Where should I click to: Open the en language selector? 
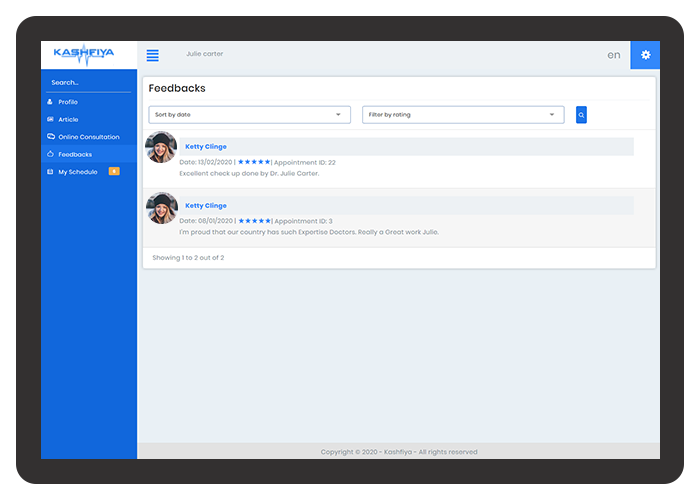tap(613, 55)
